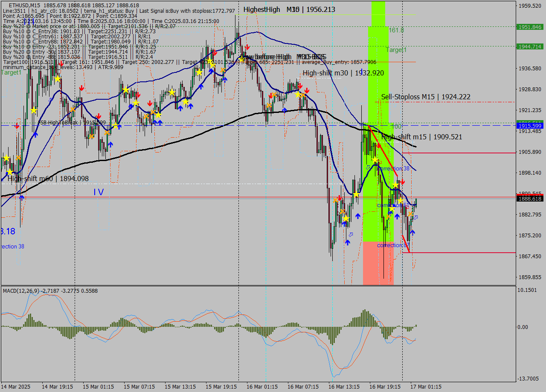Click the green Target1 text label
This screenshot has width=546, height=392.
397,50
